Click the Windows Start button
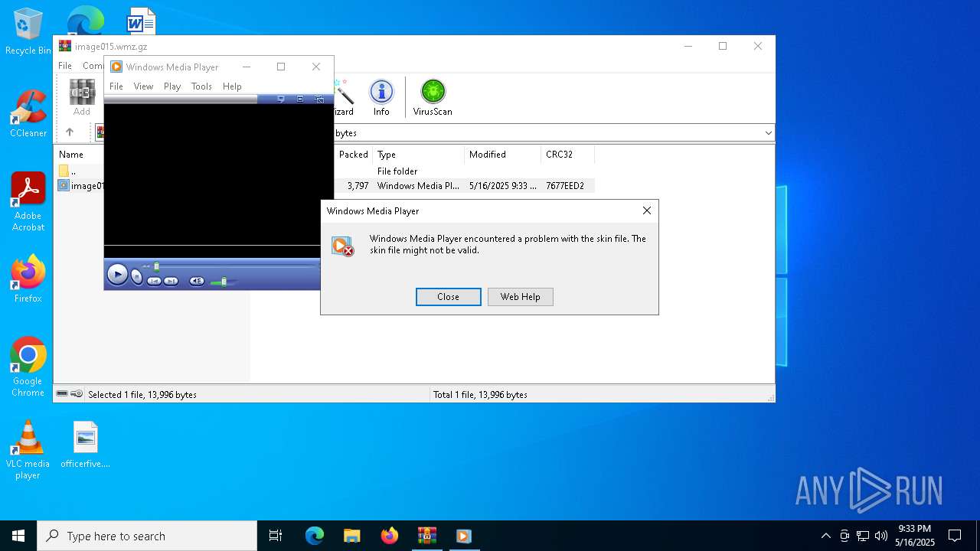 18,536
